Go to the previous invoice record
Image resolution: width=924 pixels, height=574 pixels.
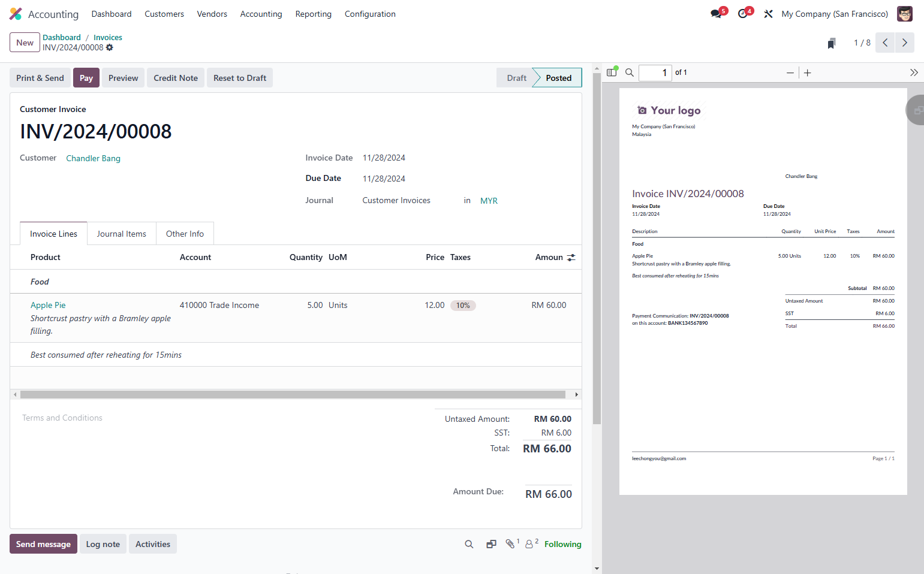(x=885, y=43)
